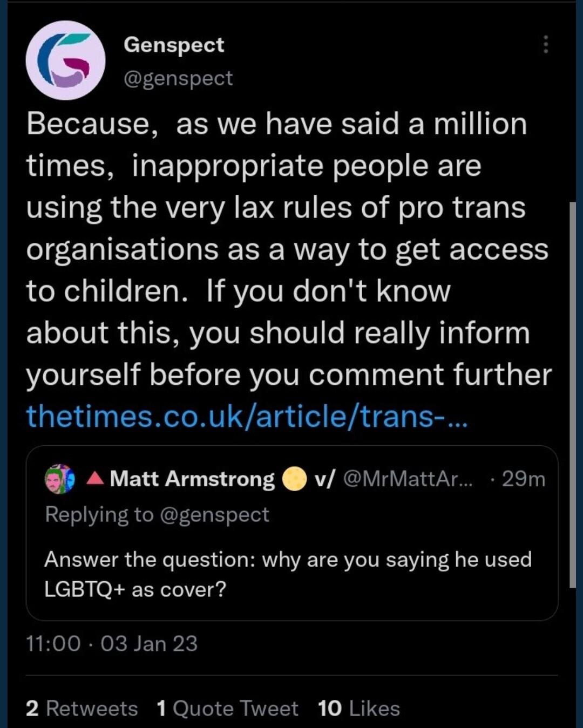Visit the @genspect handle under the name
The image size is (583, 728).
click(x=178, y=78)
